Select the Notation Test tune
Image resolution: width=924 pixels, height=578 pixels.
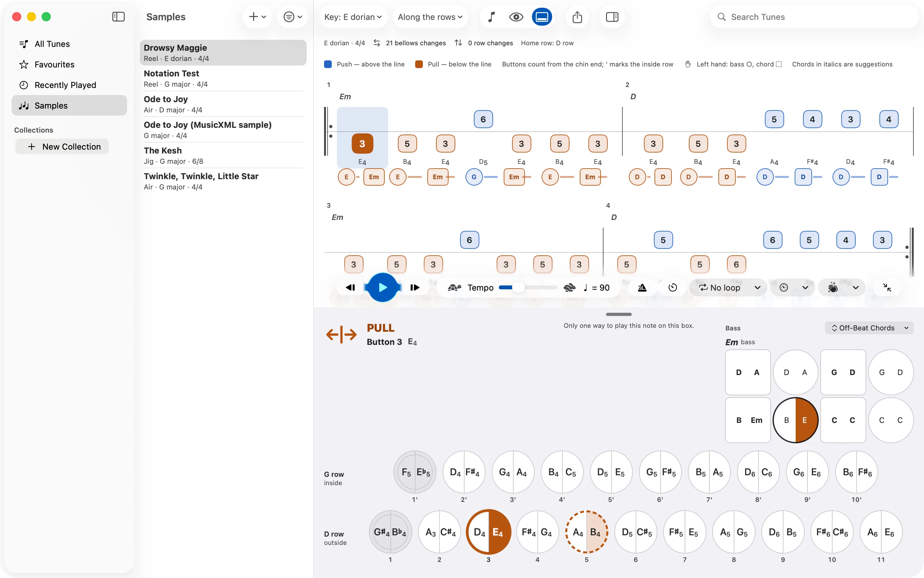click(223, 78)
